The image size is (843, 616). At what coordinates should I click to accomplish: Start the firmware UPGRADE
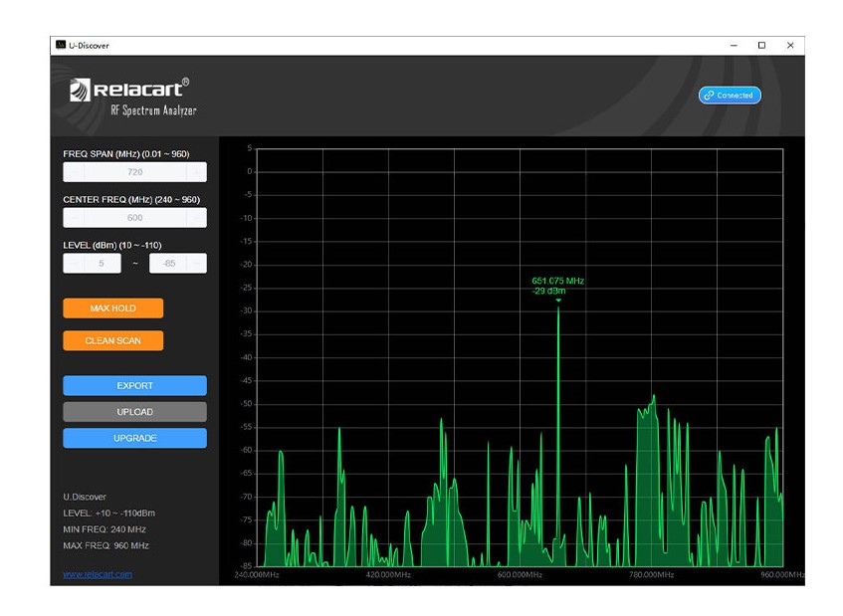[134, 438]
